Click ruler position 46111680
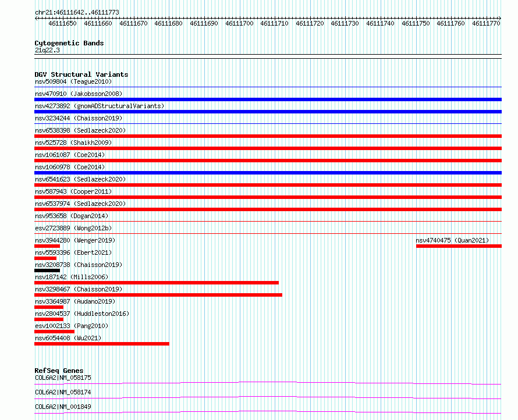 tap(168, 23)
